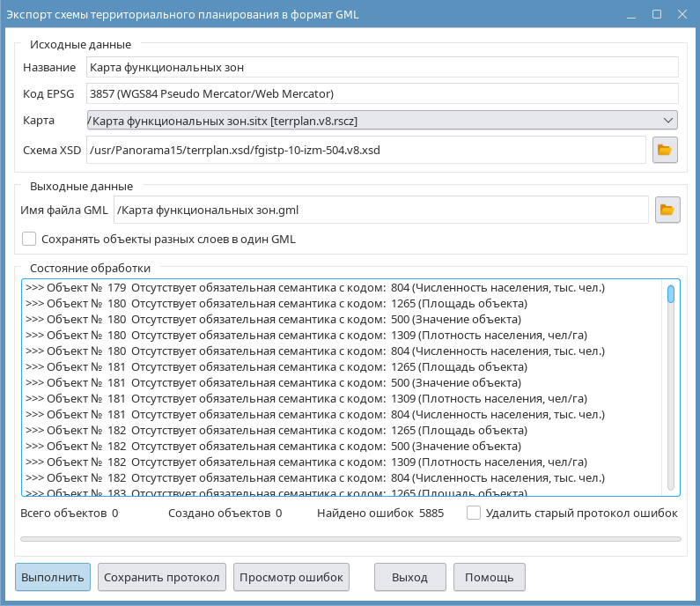Screen dimensions: 700x606
Task: Open help with 'Помощь' button
Action: click(x=489, y=578)
